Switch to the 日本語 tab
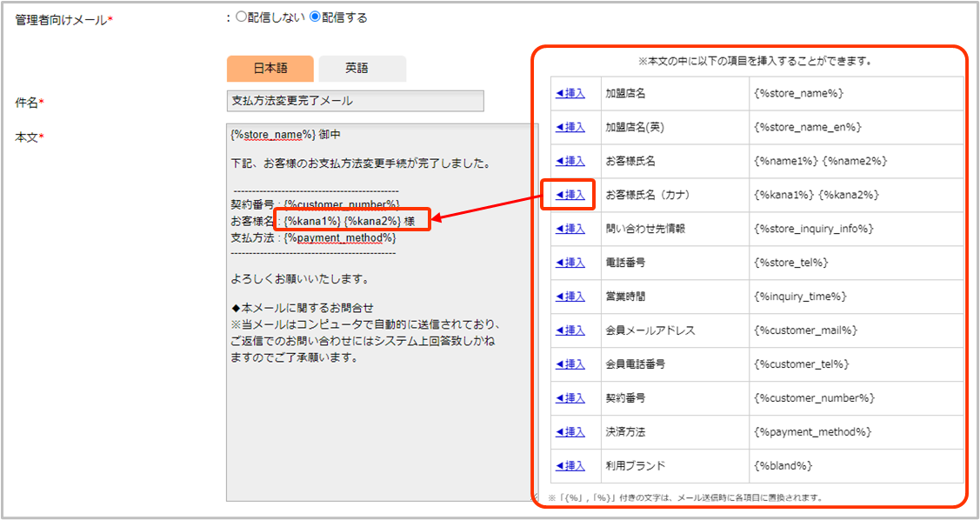Screen dimensions: 980x520 (270, 69)
